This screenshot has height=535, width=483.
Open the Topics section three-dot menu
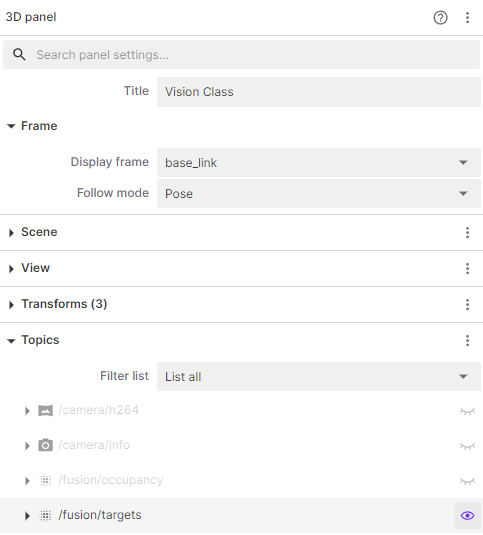(467, 340)
